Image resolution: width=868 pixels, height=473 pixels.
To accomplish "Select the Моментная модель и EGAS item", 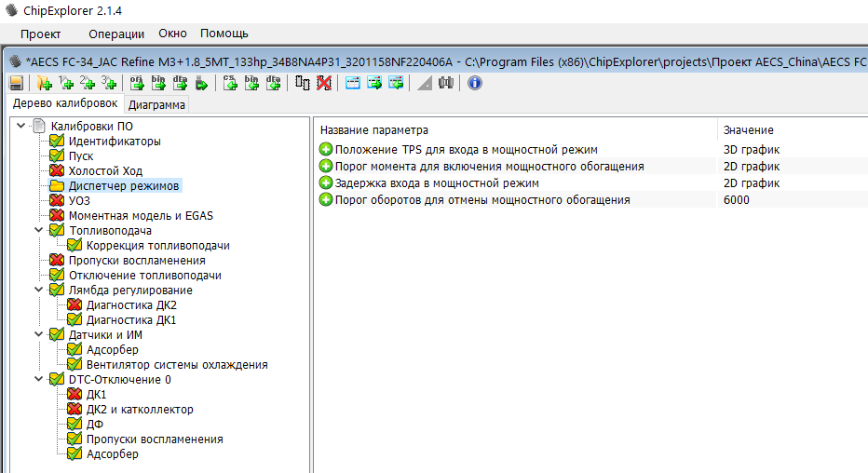I will pos(140,216).
